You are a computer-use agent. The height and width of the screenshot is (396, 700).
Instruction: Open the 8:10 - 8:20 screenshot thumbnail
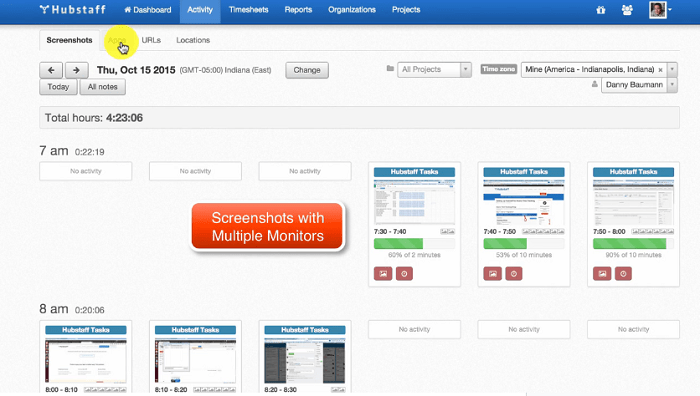coord(195,361)
